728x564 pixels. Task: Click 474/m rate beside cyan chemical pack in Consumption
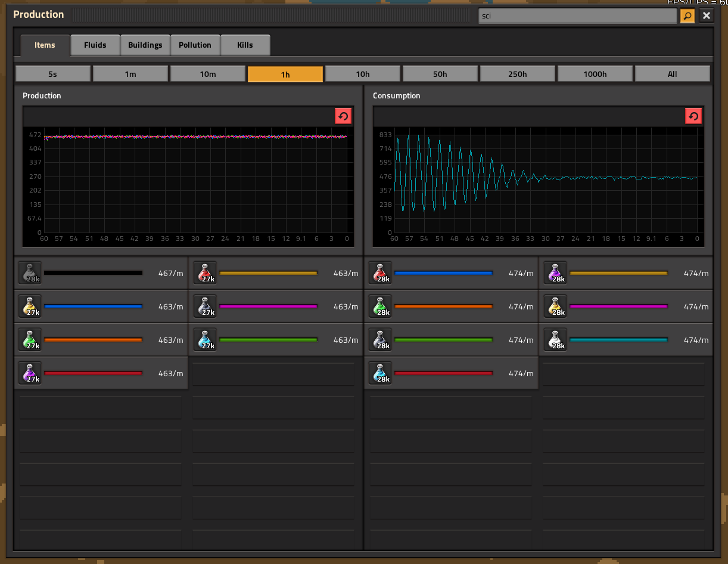(521, 373)
